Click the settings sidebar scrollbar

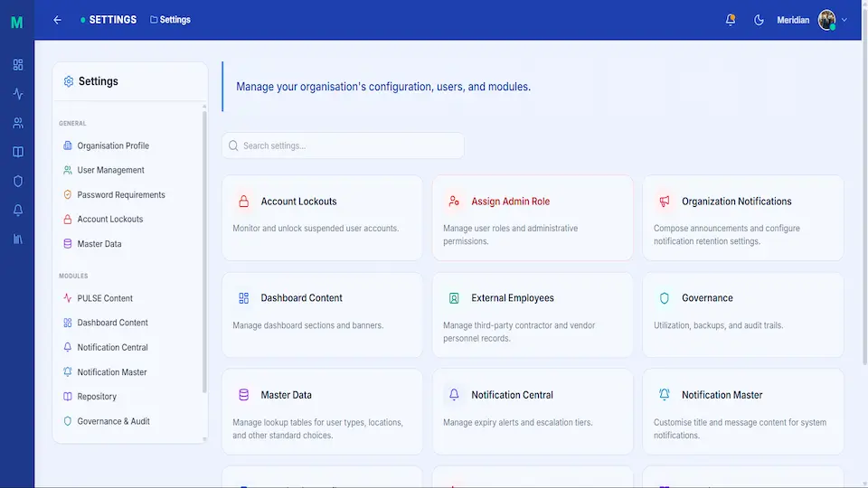pyautogui.click(x=204, y=252)
